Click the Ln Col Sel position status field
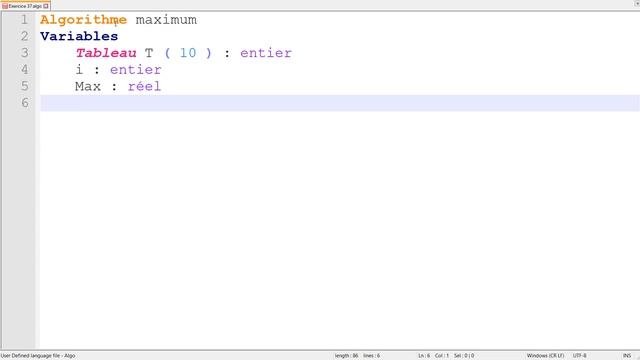Screen dimensions: 640x360 click(x=446, y=356)
